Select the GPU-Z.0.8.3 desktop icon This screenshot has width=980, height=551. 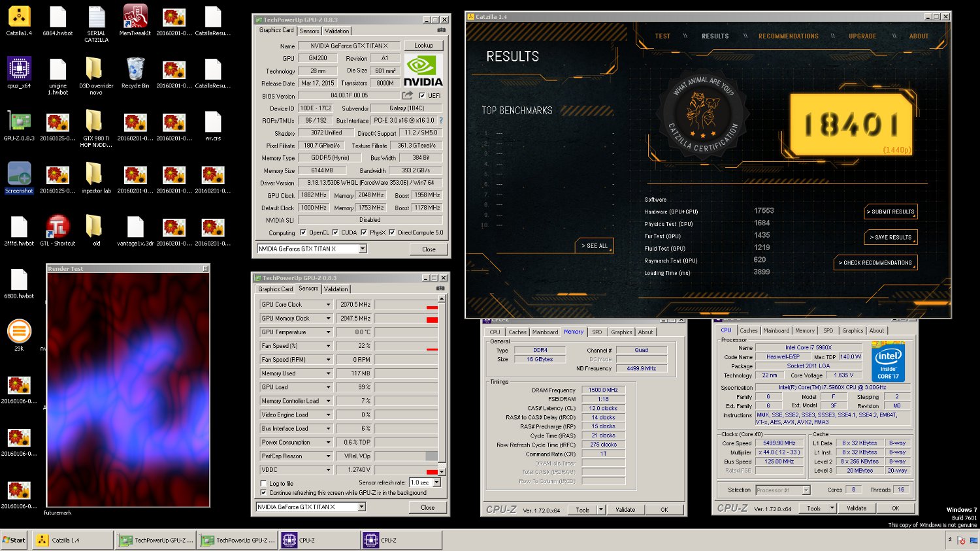pos(19,125)
